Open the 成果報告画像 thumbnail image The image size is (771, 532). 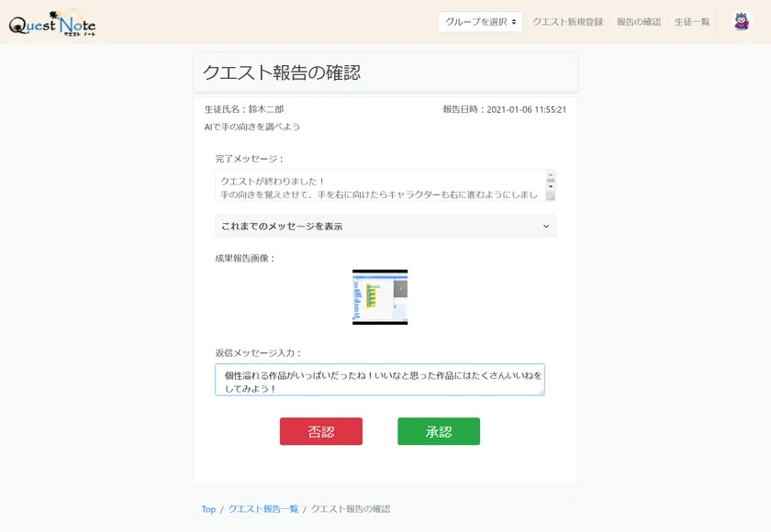pyautogui.click(x=380, y=297)
